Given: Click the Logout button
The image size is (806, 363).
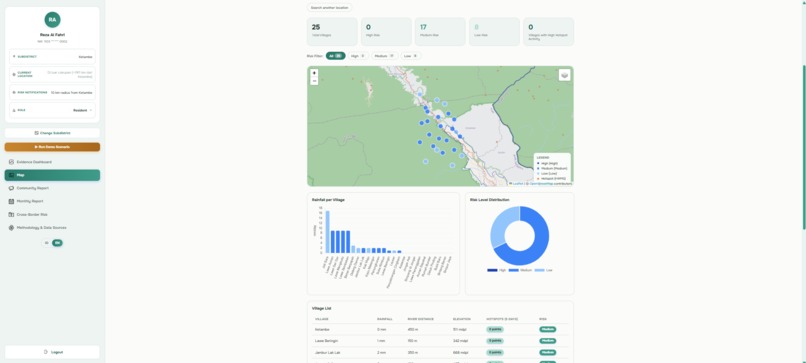Looking at the screenshot, I should (52, 352).
